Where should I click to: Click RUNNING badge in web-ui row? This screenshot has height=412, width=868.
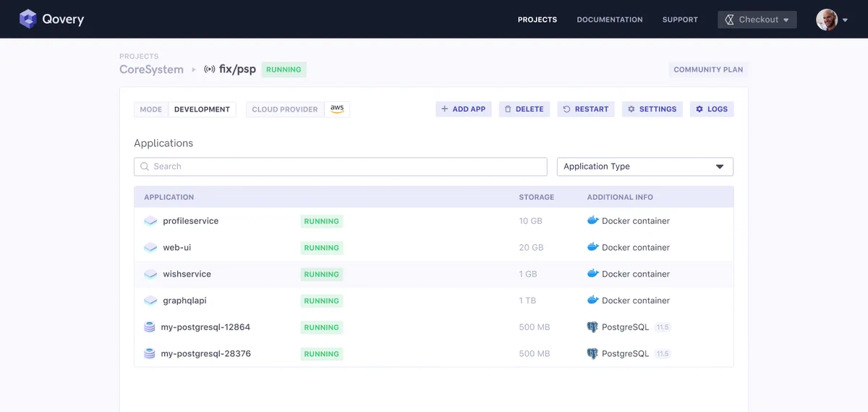(321, 248)
